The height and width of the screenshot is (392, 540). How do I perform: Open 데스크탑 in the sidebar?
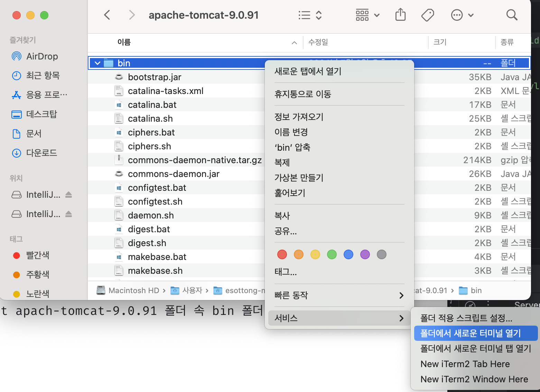pyautogui.click(x=42, y=114)
